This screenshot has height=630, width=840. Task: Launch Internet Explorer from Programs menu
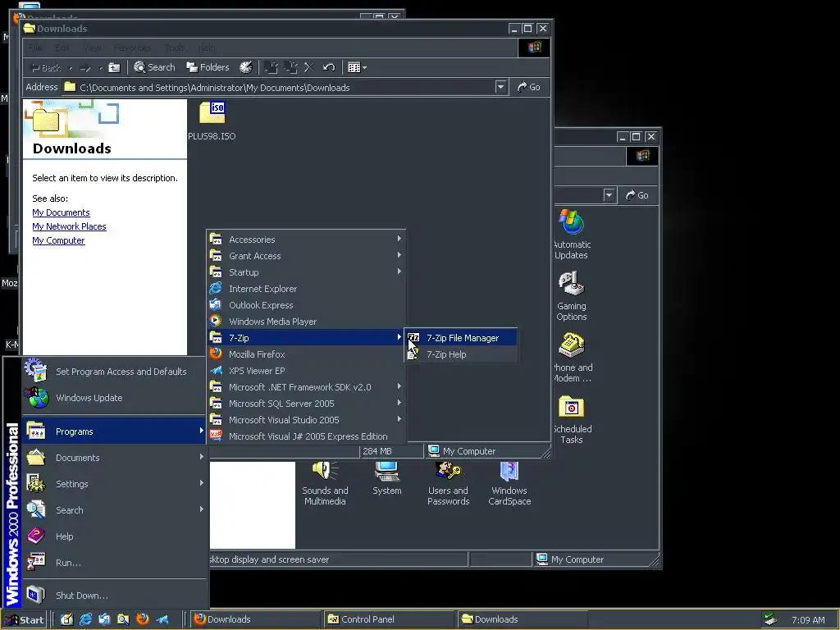pos(306,289)
